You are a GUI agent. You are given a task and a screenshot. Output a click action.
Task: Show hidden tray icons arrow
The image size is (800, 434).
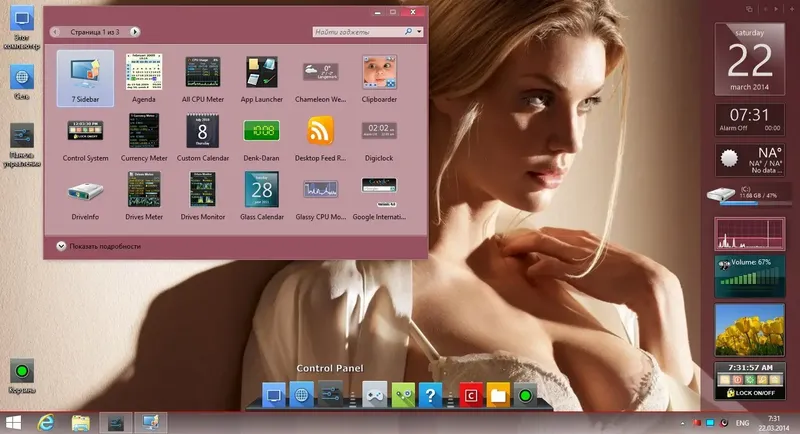click(x=682, y=423)
